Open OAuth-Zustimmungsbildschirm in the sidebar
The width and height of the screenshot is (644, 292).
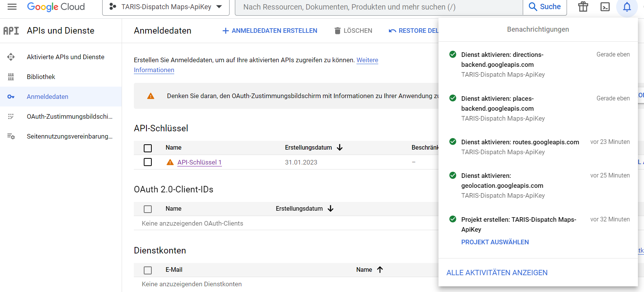tap(69, 116)
